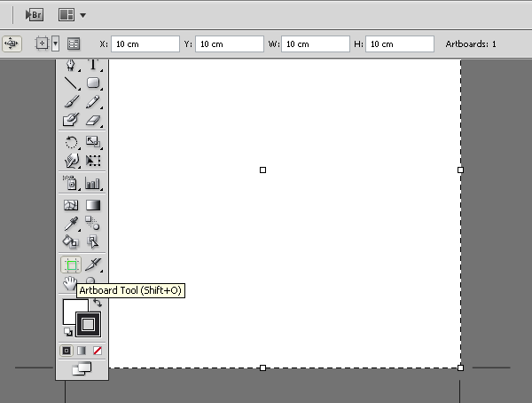This screenshot has height=403, width=532.
Task: Select the Blob Brush tool
Action: click(71, 120)
